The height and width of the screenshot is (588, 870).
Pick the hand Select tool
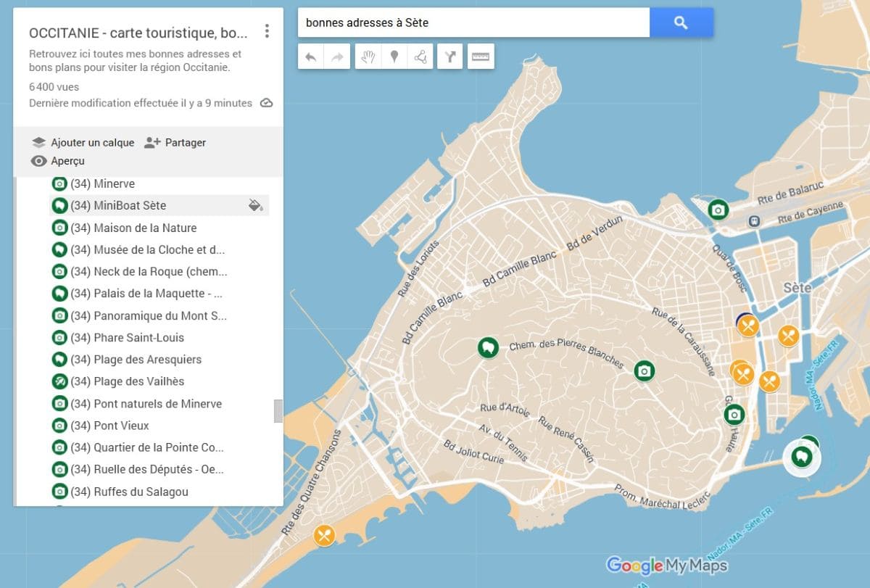[368, 56]
